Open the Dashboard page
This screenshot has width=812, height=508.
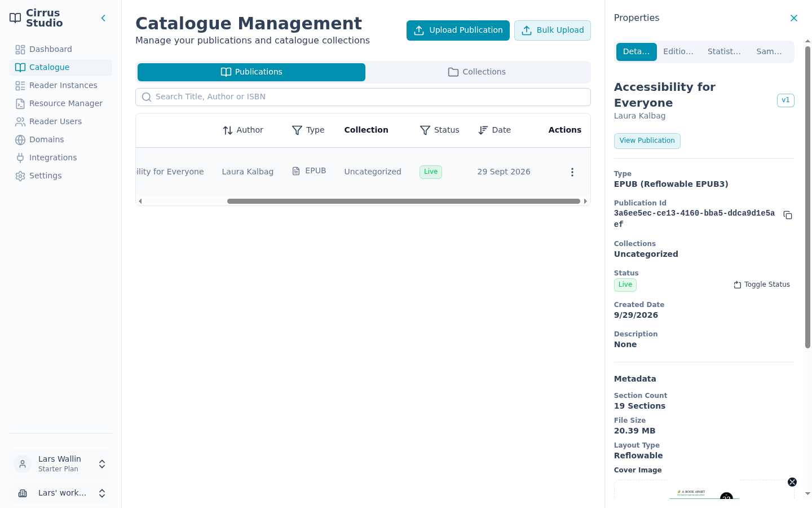coord(60,49)
